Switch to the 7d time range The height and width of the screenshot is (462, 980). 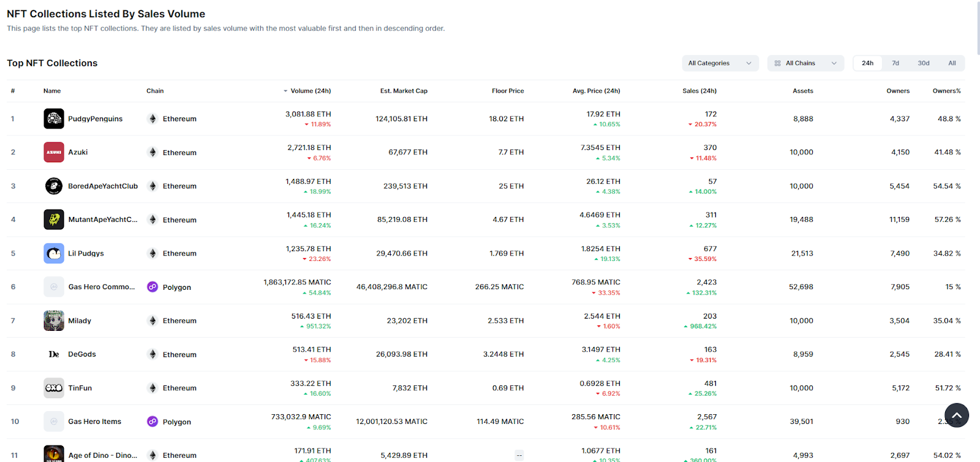895,63
